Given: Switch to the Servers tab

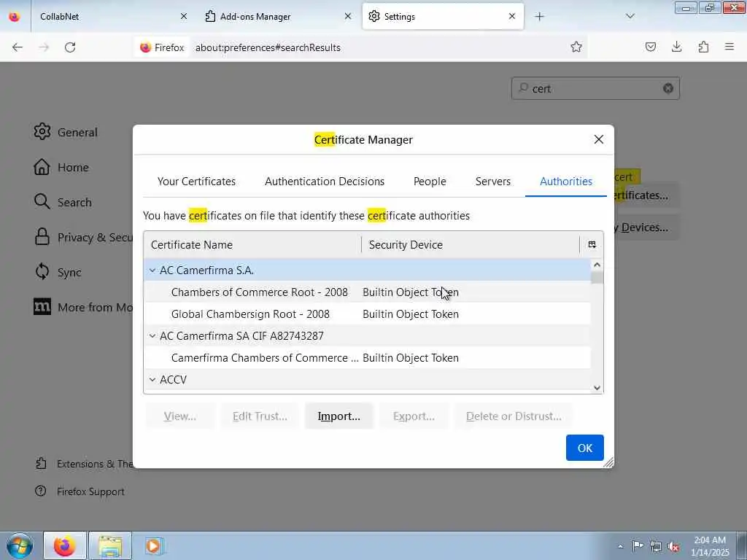Looking at the screenshot, I should [492, 182].
